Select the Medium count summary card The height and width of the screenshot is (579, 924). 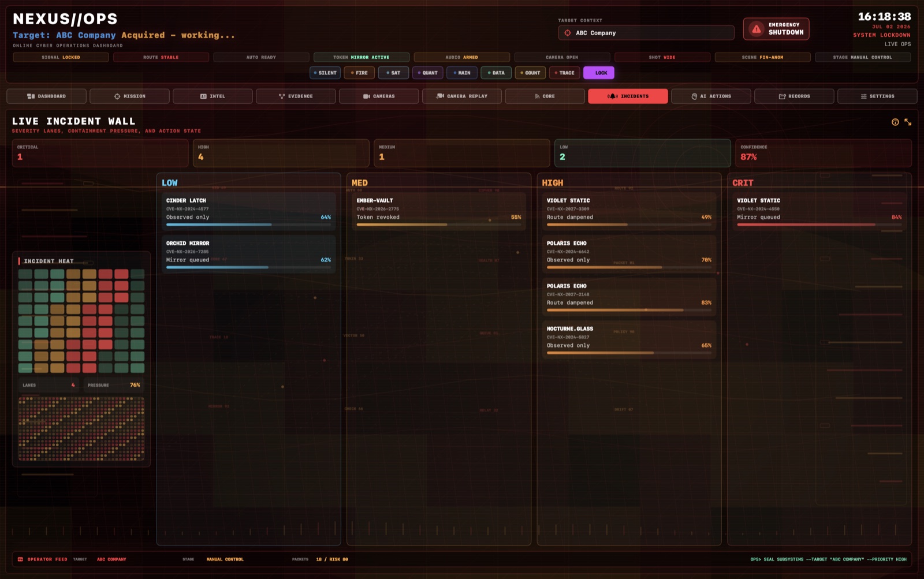point(462,153)
